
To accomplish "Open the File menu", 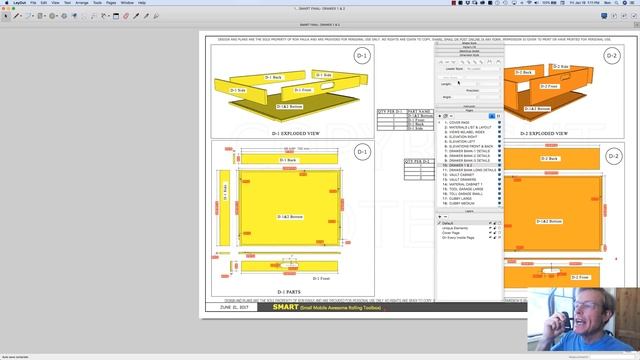I will (33, 2).
